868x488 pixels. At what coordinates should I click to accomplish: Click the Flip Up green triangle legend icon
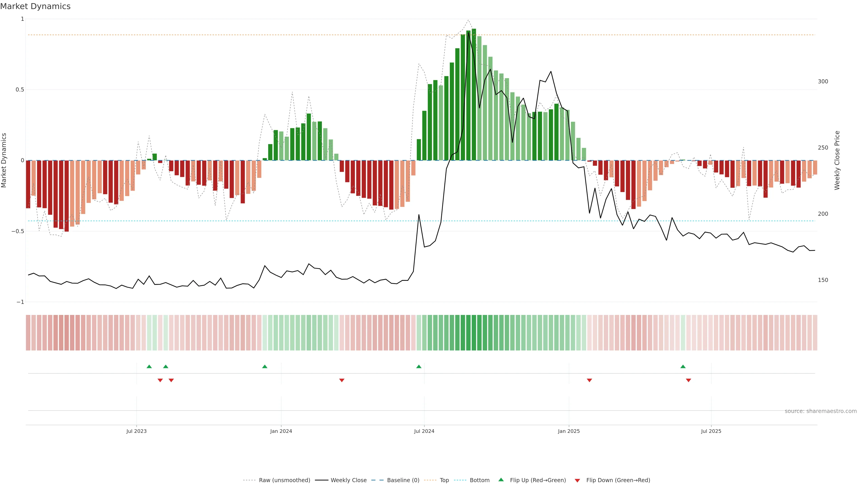pyautogui.click(x=501, y=480)
